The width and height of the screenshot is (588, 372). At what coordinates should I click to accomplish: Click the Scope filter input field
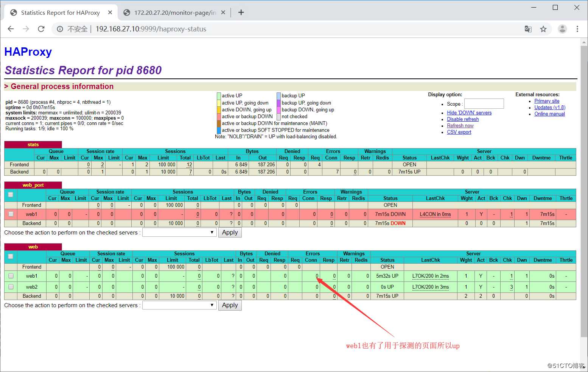point(484,103)
